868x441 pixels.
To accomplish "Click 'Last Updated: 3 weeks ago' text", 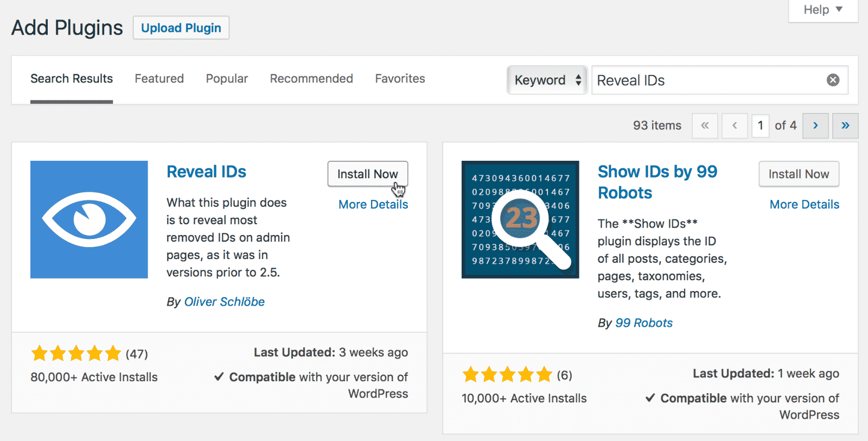I will 331,352.
